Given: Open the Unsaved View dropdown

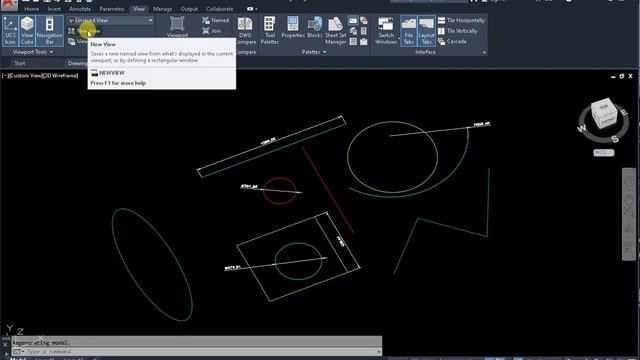Looking at the screenshot, I should pos(111,20).
